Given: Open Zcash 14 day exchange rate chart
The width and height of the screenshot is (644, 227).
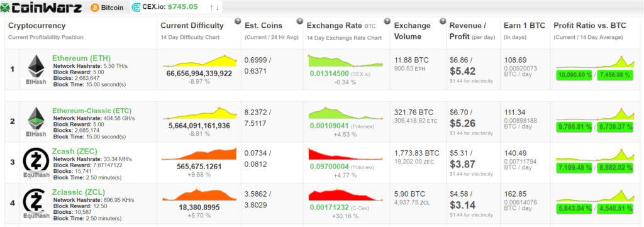Looking at the screenshot, I should [x=345, y=154].
